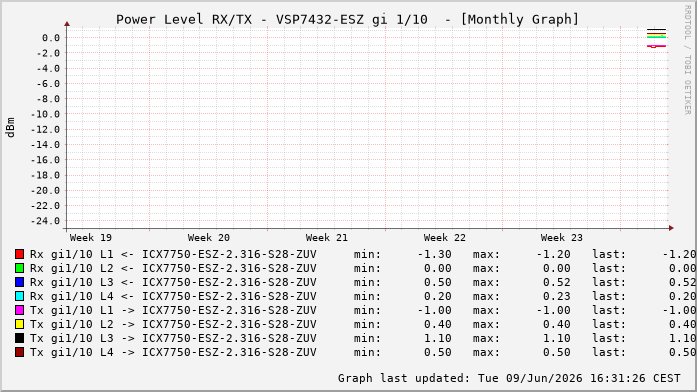Click the Rx L3 max value 0.52
The image size is (697, 392).
pyautogui.click(x=557, y=282)
